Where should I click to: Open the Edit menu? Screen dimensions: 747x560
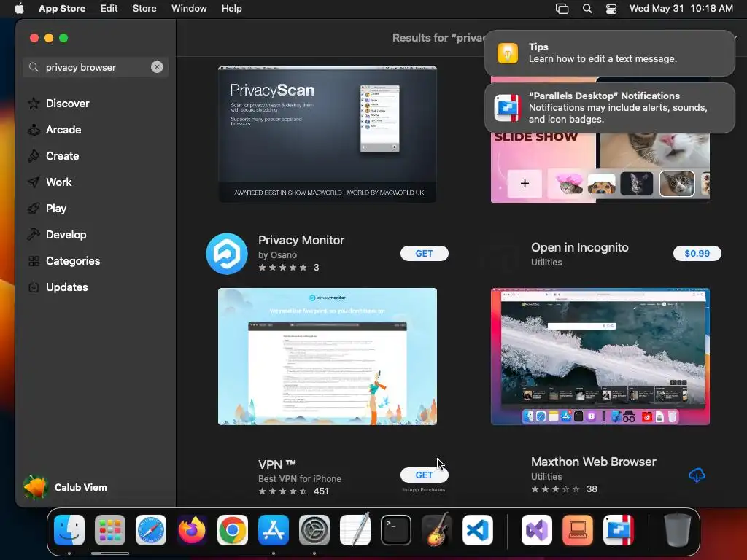coord(109,9)
